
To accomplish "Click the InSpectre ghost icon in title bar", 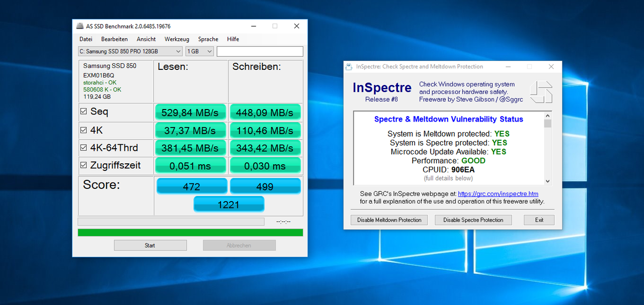I will coord(350,66).
